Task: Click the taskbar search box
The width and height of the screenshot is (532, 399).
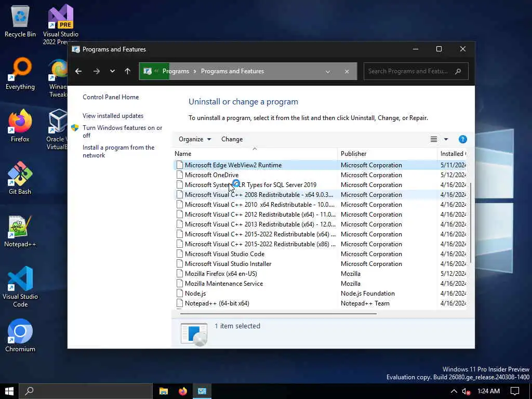Action: tap(86, 391)
